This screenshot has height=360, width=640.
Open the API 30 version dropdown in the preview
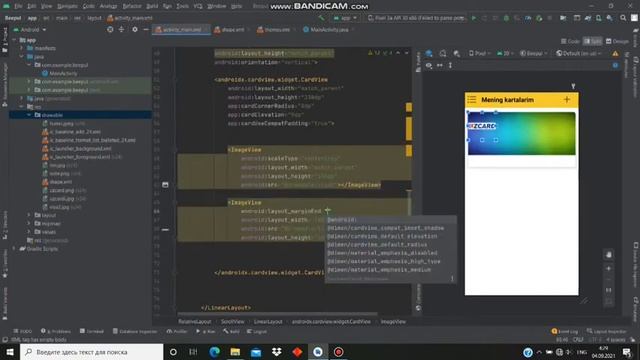pos(505,53)
